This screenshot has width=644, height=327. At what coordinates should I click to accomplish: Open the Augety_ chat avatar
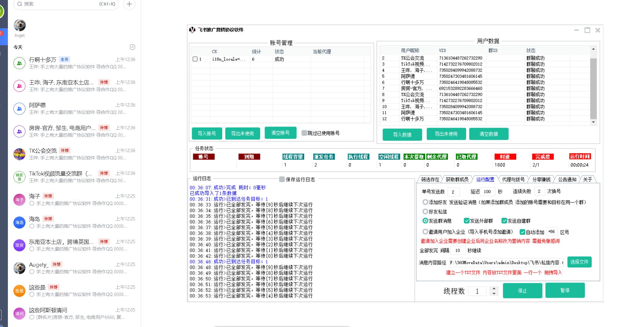pyautogui.click(x=19, y=268)
